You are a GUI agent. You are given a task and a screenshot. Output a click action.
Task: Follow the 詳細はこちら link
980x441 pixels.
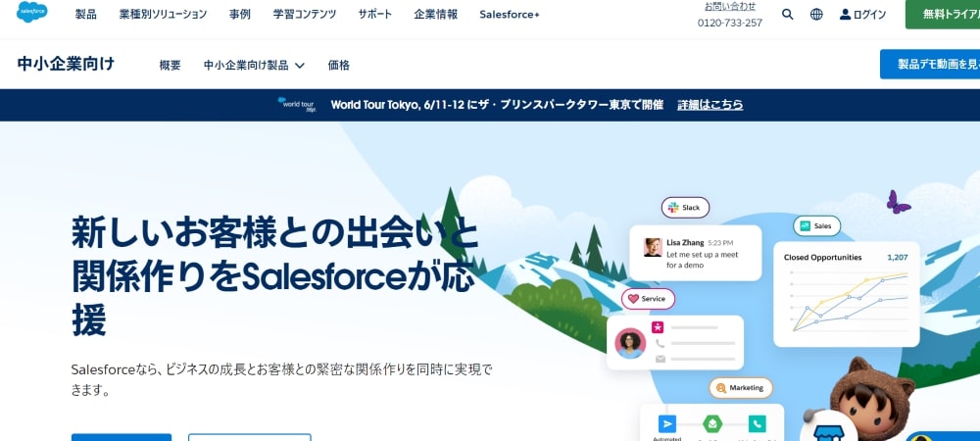[x=710, y=104]
